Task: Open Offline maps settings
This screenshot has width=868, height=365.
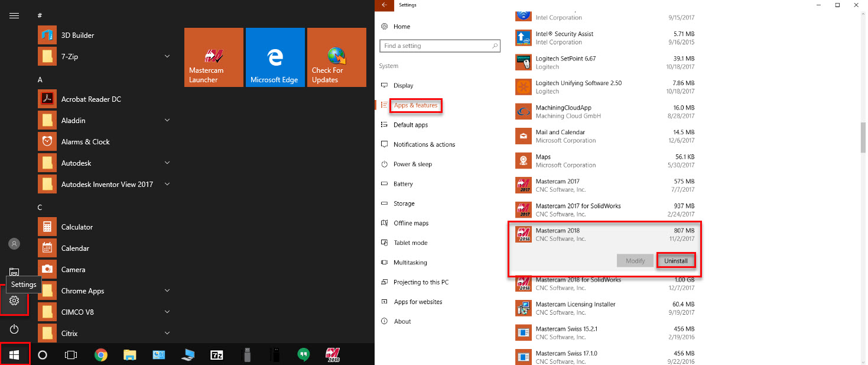Action: [x=405, y=223]
